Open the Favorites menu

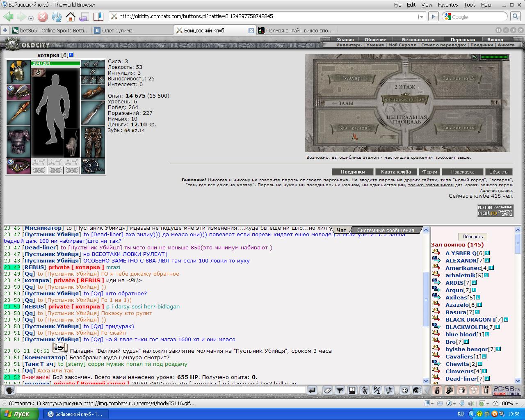(448, 5)
